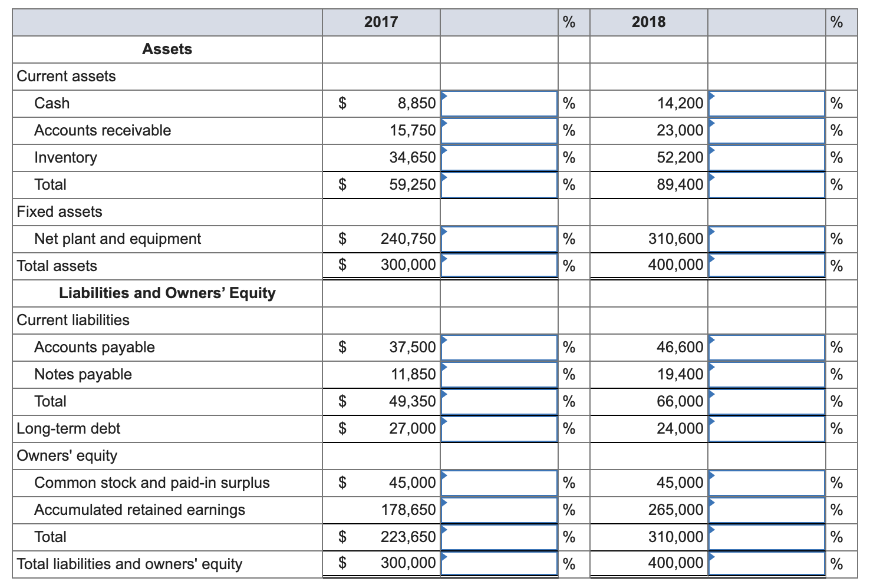This screenshot has width=890, height=588.
Task: Focus 2018 Accumulated retained earnings percentage input
Action: coord(767,510)
